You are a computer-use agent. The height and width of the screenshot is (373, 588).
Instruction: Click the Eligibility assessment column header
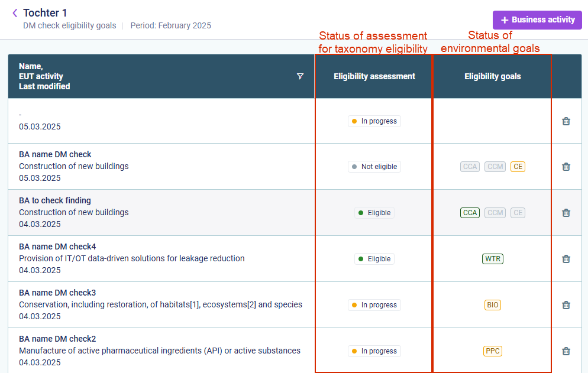[374, 76]
